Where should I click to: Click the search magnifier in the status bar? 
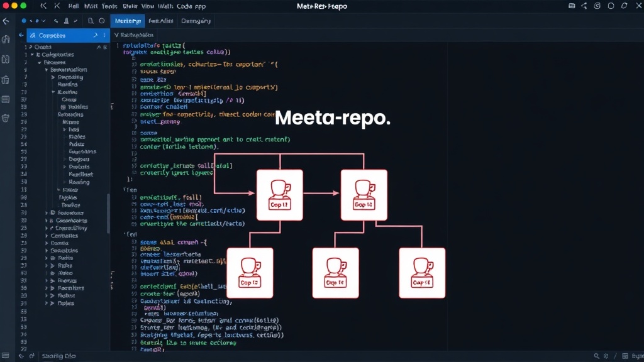point(596,356)
